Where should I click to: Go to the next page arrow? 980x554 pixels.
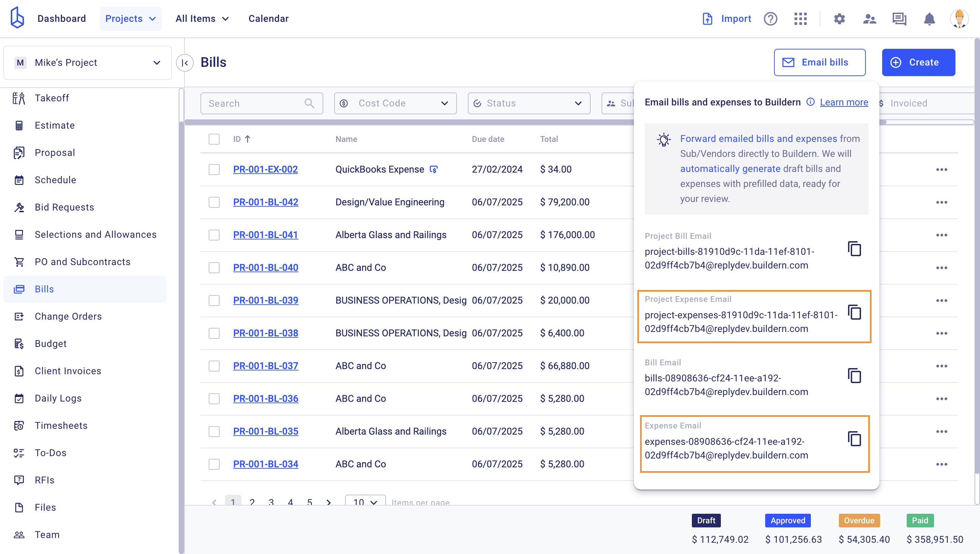coord(329,502)
